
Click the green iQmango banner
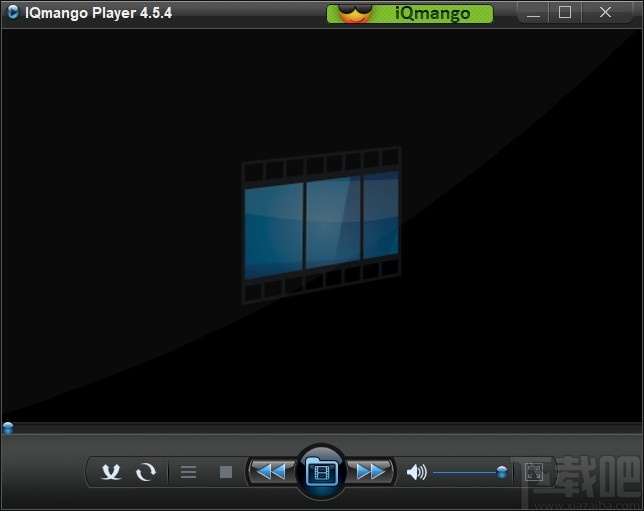430,14
